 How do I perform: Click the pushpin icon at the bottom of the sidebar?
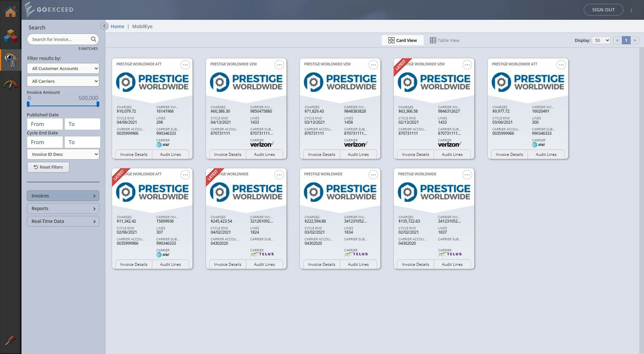coord(10,340)
